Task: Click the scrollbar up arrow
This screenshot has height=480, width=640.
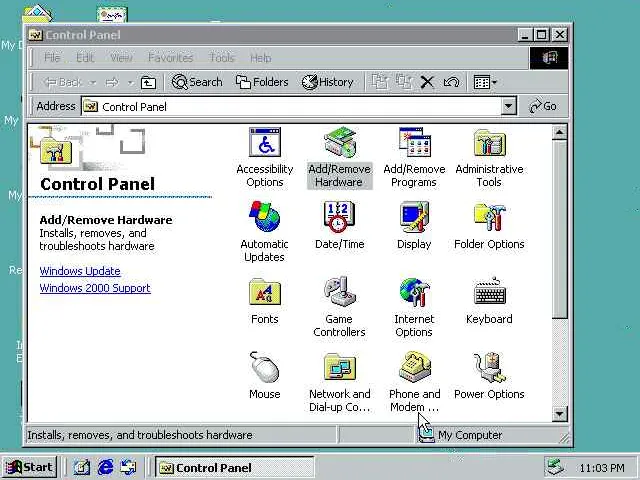Action: 559,132
